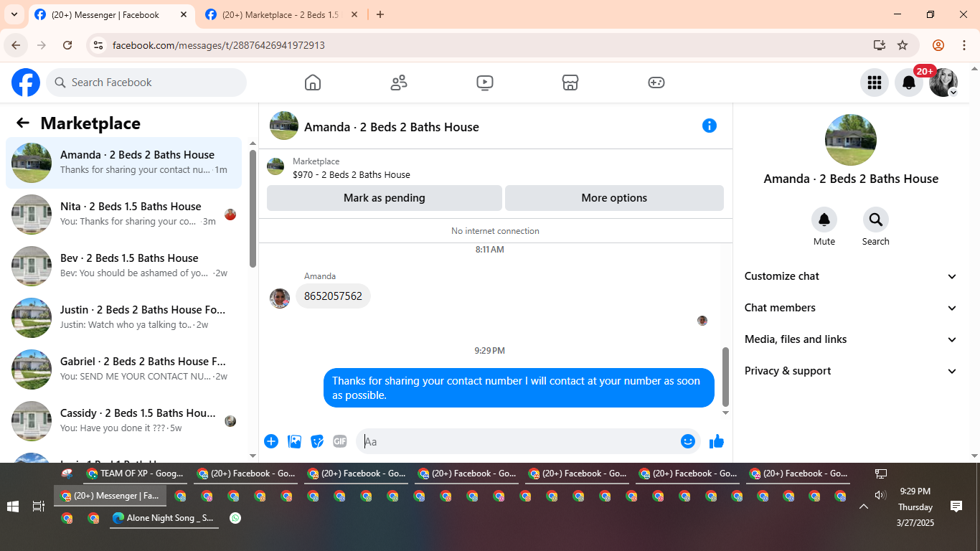This screenshot has height=551, width=980.
Task: Open the tab search dropdown arrow
Action: tap(14, 14)
